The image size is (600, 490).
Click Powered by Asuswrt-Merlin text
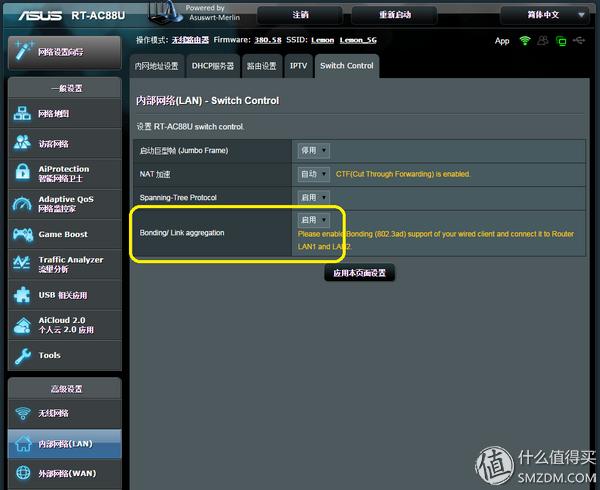click(x=214, y=13)
